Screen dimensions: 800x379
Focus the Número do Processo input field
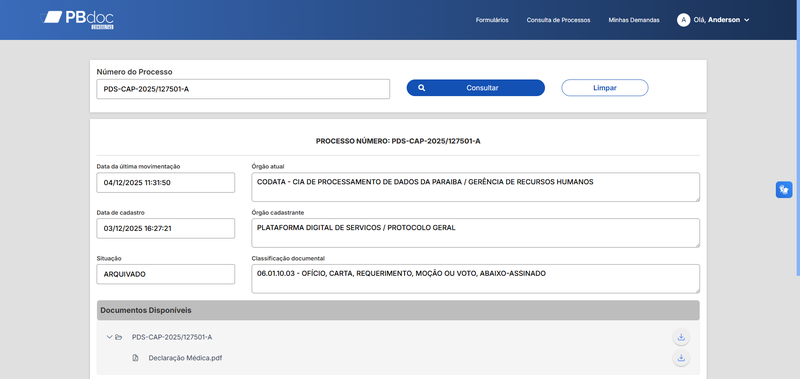click(x=243, y=89)
